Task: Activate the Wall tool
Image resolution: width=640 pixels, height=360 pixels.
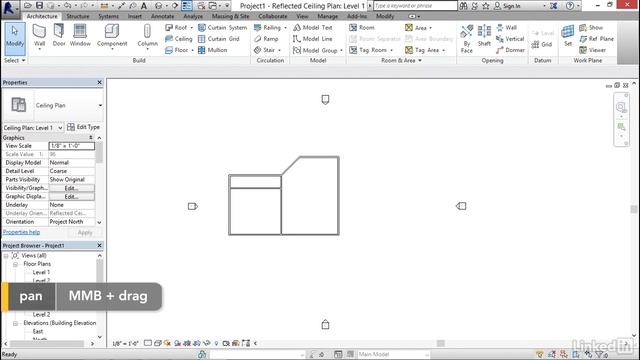Action: [x=39, y=37]
